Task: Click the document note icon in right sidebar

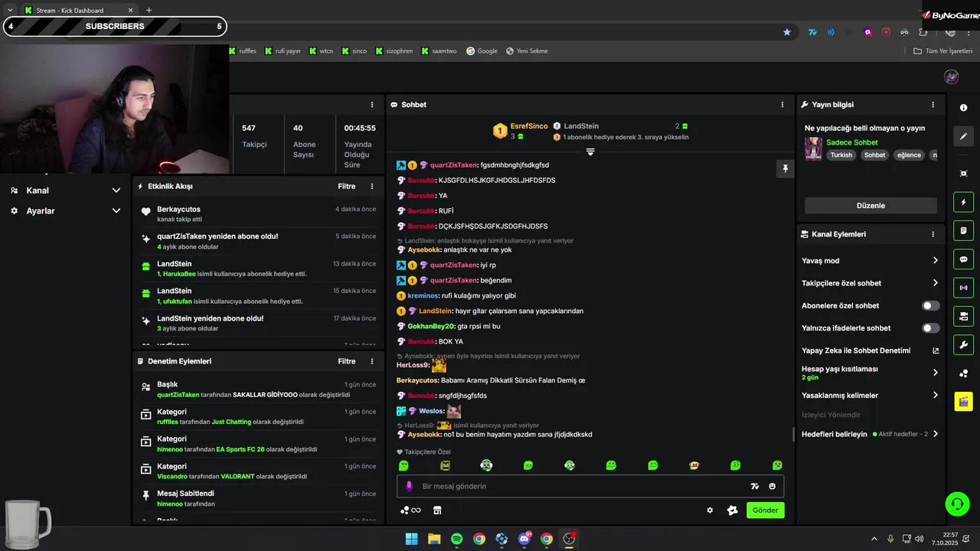Action: 963,230
